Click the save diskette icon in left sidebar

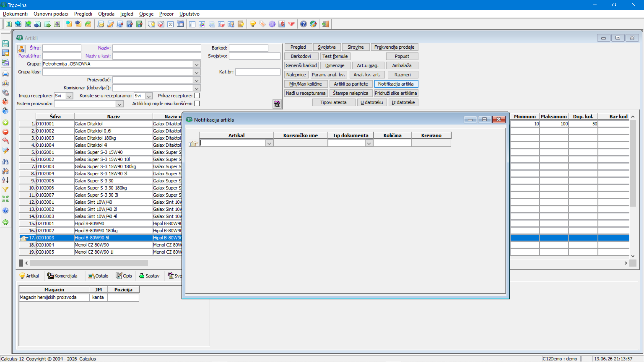(x=5, y=44)
